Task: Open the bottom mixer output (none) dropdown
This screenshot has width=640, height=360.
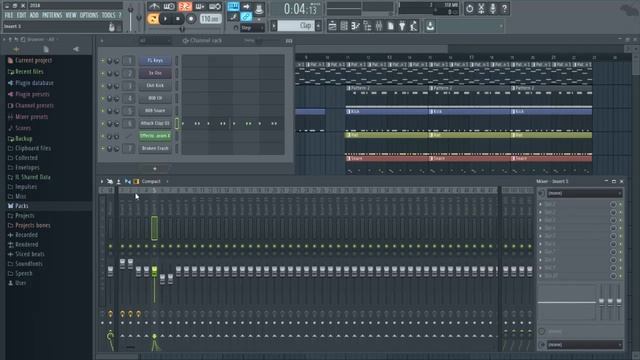Action: coord(584,345)
